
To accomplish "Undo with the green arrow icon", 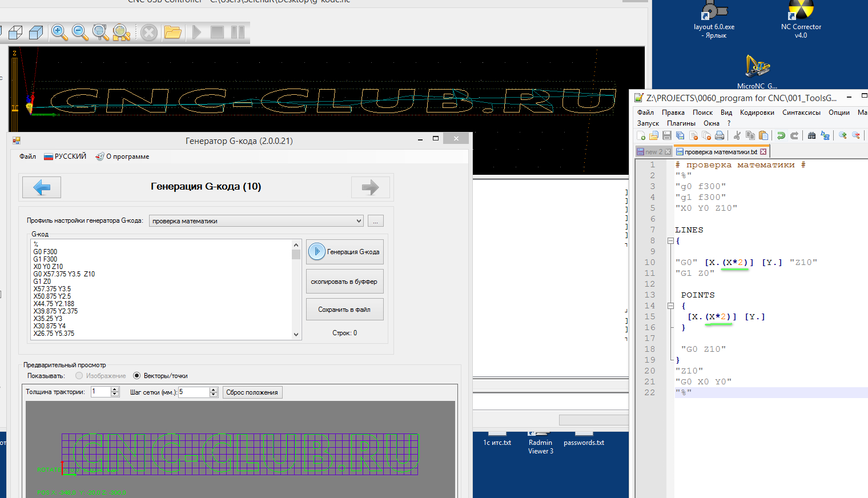I will coord(781,136).
